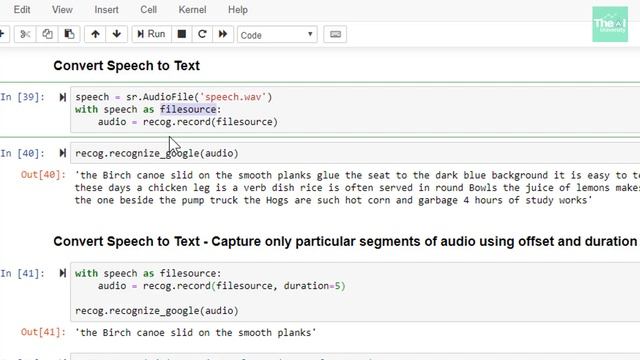Run cell In [39] via its run icon

[62, 97]
